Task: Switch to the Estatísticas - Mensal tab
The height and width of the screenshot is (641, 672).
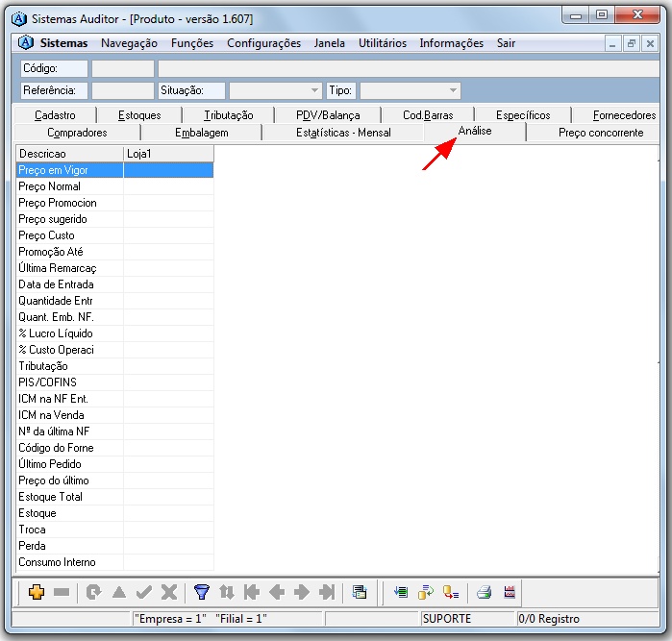Action: point(343,133)
